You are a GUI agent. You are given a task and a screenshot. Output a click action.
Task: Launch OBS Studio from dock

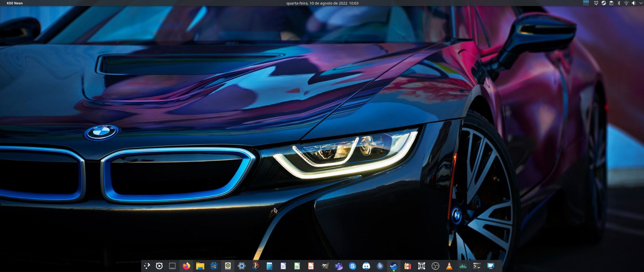[435, 266]
